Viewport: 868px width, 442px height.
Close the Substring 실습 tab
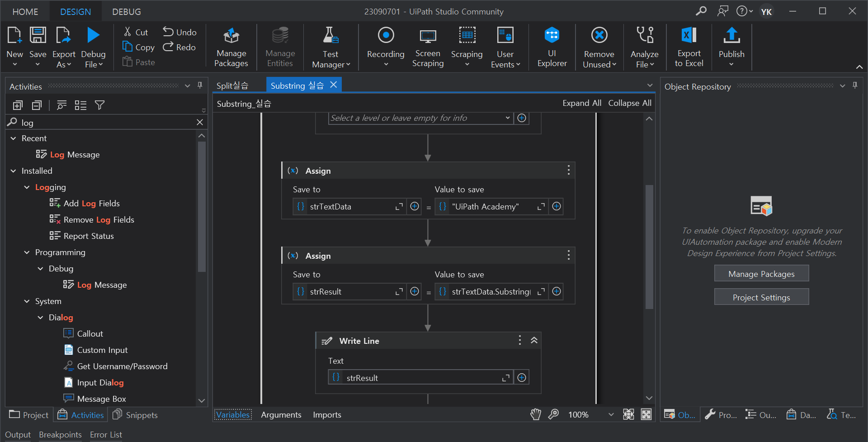(x=334, y=85)
